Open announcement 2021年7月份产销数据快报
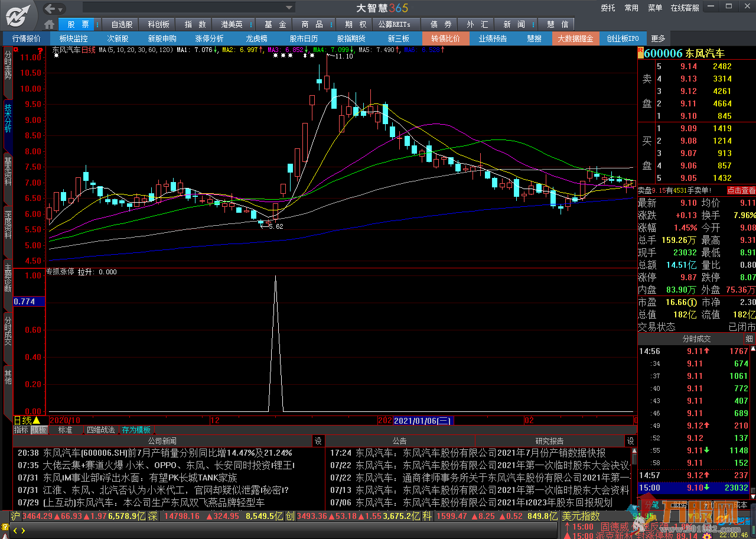The width and height of the screenshot is (756, 539). pos(481,453)
